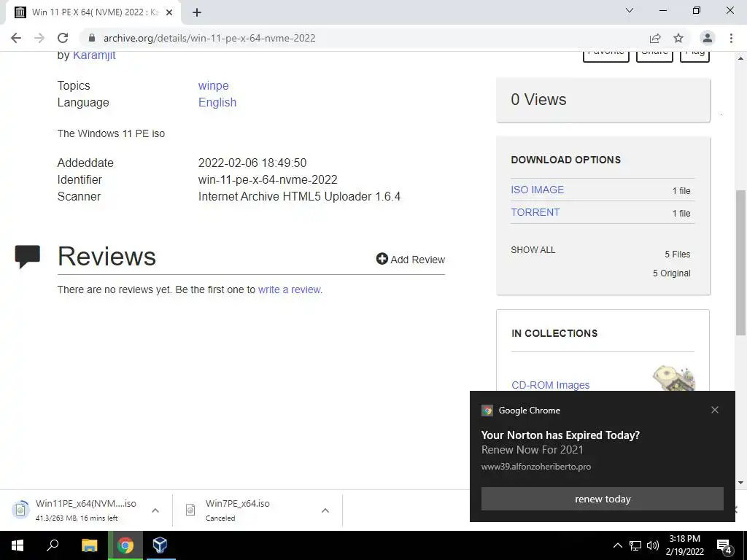Click the scrollbar up arrow
This screenshot has width=747, height=560.
[x=741, y=58]
